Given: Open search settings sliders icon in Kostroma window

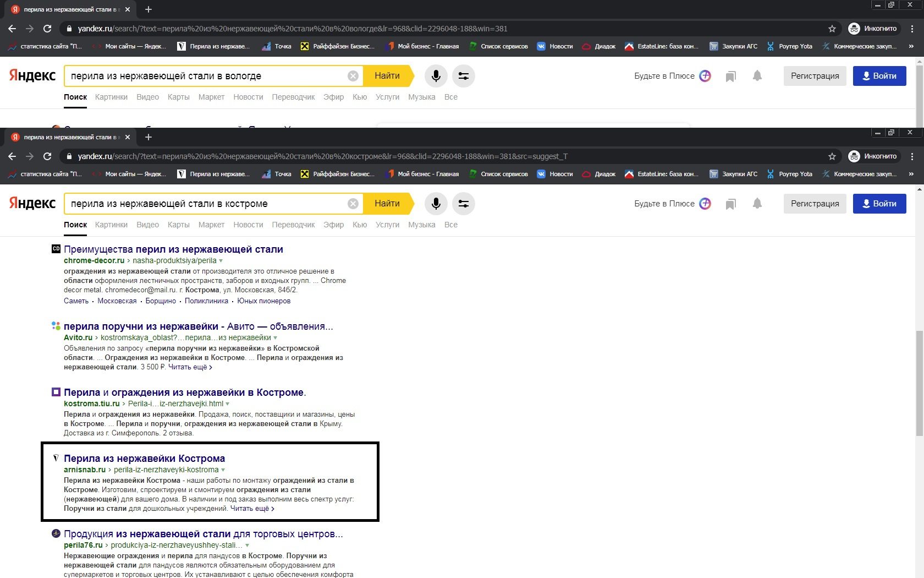Looking at the screenshot, I should pos(464,204).
